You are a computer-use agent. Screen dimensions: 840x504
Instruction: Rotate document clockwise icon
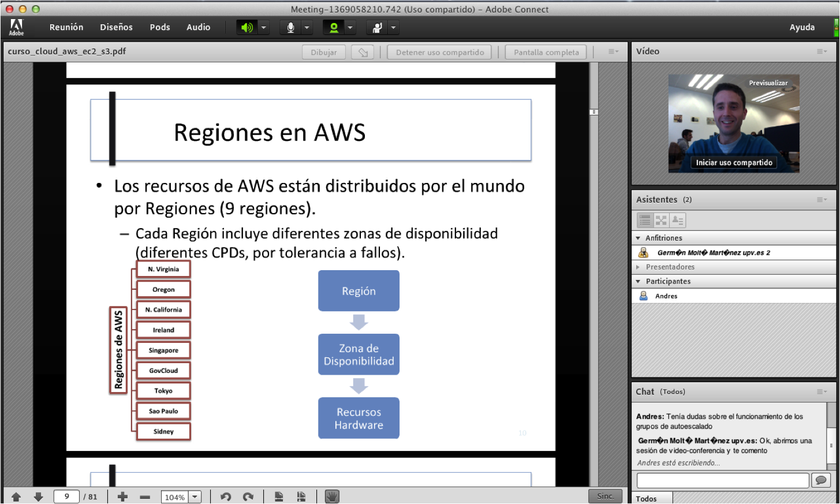[x=248, y=496]
